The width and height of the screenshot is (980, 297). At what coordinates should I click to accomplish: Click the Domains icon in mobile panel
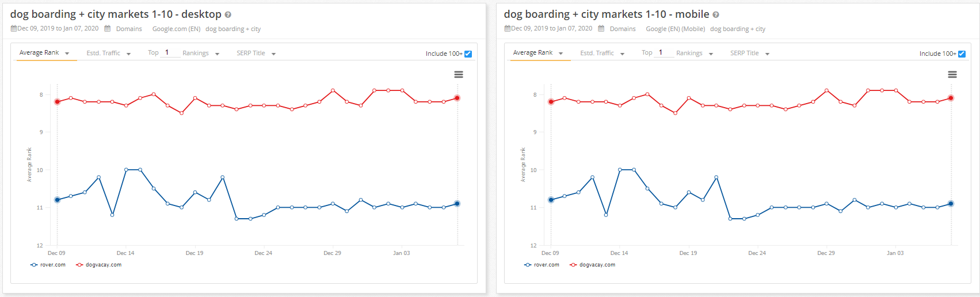pos(601,28)
